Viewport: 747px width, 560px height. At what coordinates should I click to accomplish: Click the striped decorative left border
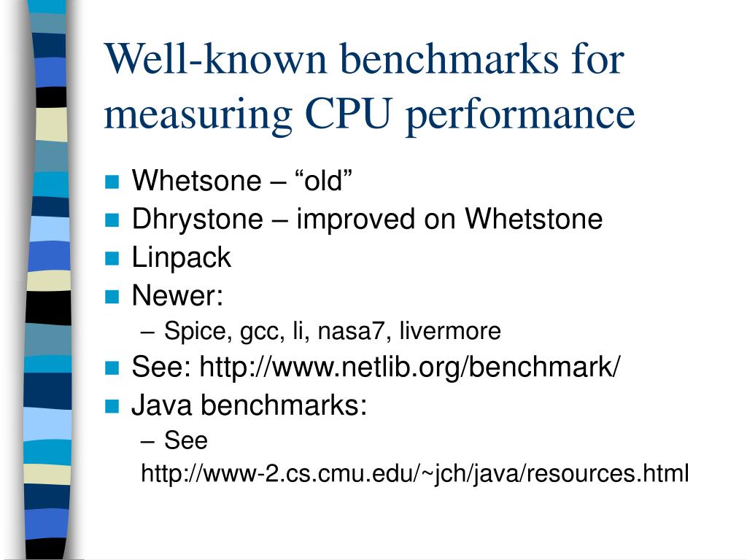point(47,280)
